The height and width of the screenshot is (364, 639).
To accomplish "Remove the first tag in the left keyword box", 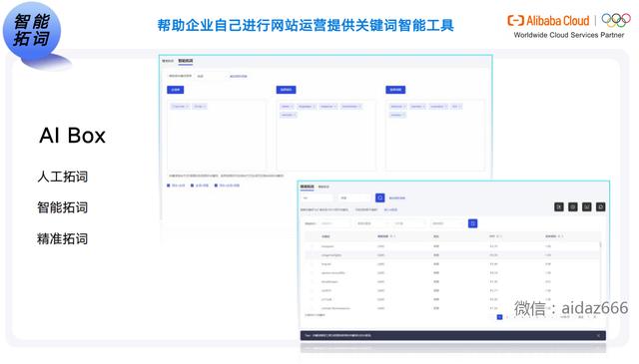I will coord(187,107).
